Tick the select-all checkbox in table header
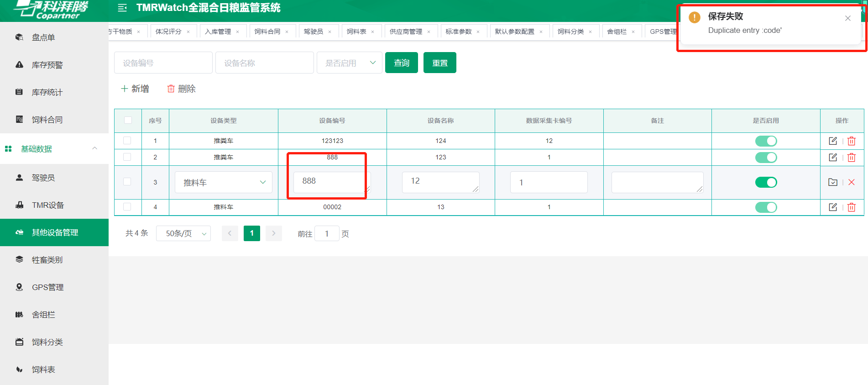 click(x=128, y=121)
